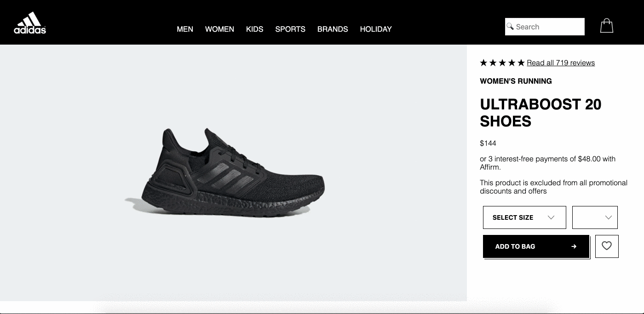644x314 pixels.
Task: Open the MEN menu
Action: click(185, 29)
